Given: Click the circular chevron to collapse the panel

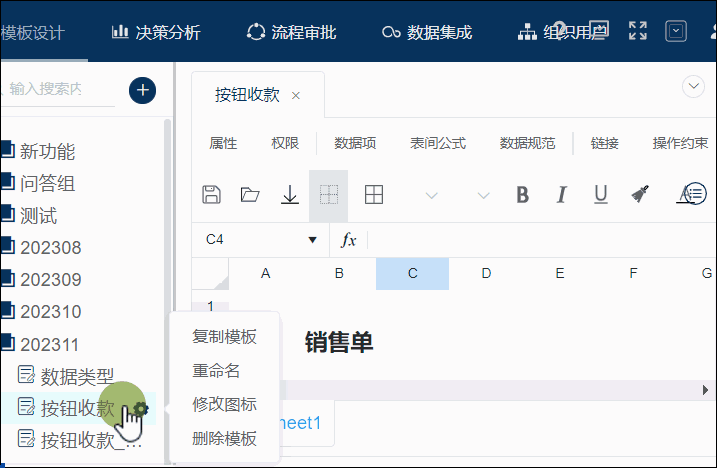Looking at the screenshot, I should click(693, 86).
